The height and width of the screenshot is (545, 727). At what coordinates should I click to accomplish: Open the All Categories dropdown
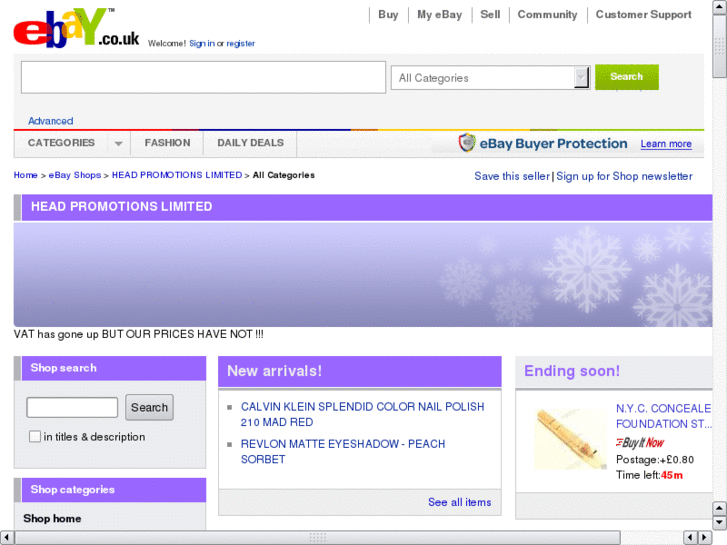click(491, 77)
